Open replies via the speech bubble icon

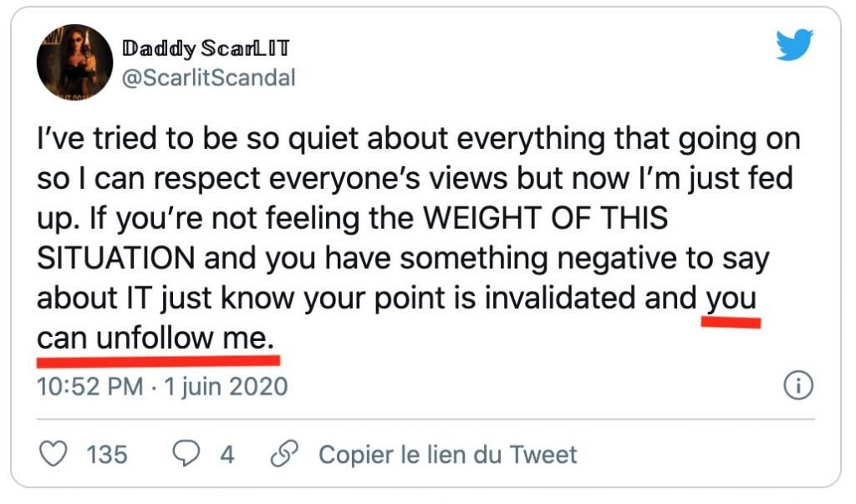[186, 454]
